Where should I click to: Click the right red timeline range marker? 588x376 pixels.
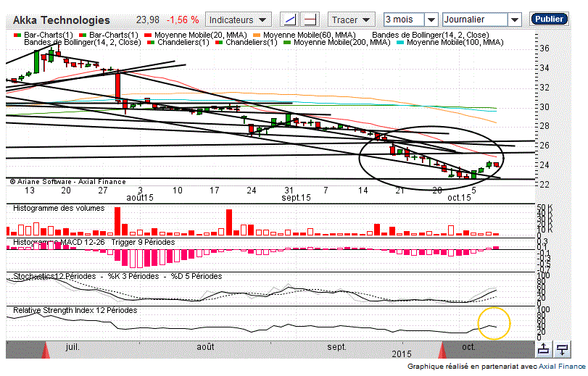coord(442,350)
